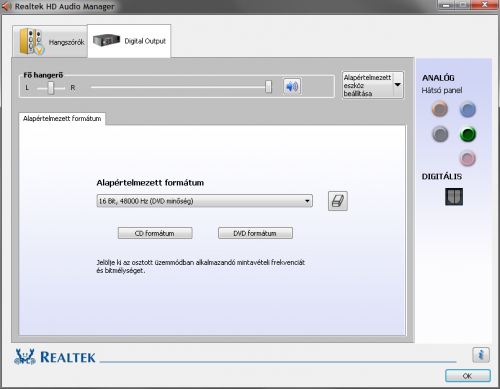Select the blue rear panel jack
Screen dimensions: 500x389
click(x=467, y=110)
